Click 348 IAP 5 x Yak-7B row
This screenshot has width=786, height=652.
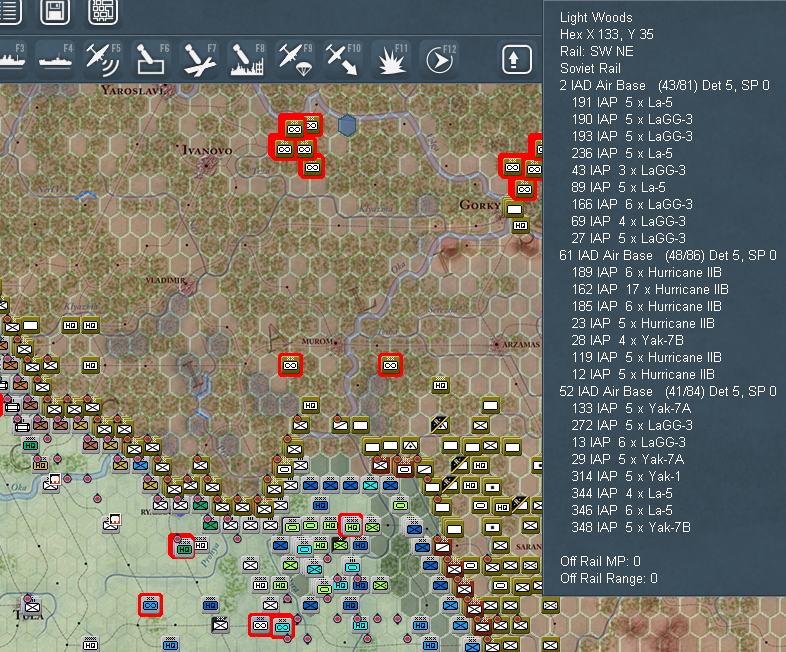coord(631,527)
